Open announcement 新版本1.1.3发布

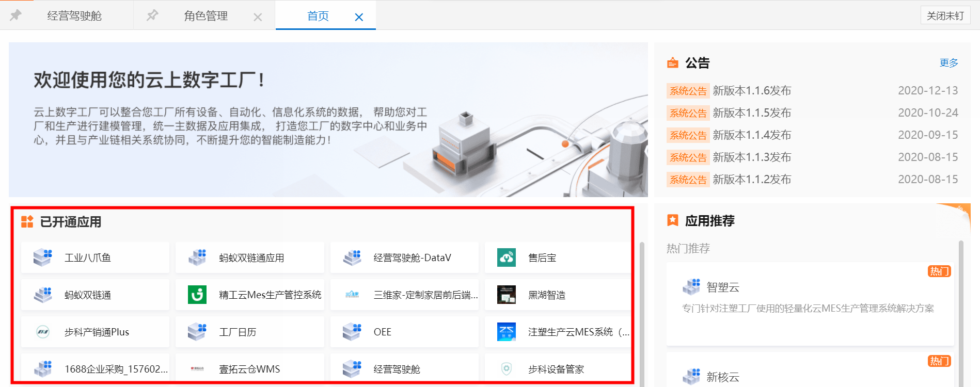pos(752,157)
